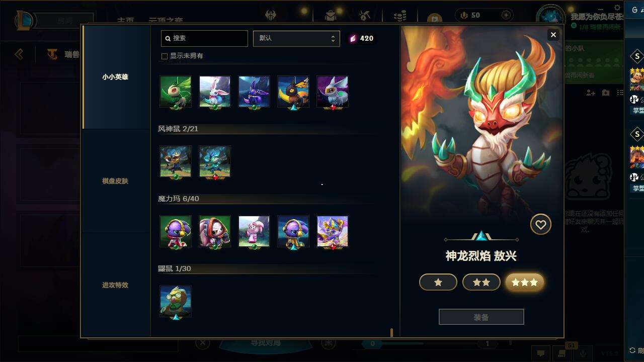Switch to the 进攻特效 tab

pos(115,285)
